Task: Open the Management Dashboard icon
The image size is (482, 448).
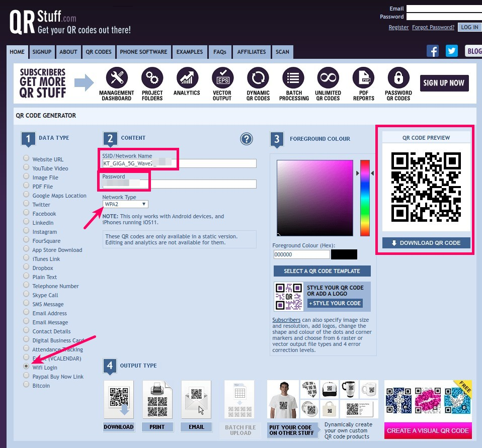Action: (x=117, y=78)
